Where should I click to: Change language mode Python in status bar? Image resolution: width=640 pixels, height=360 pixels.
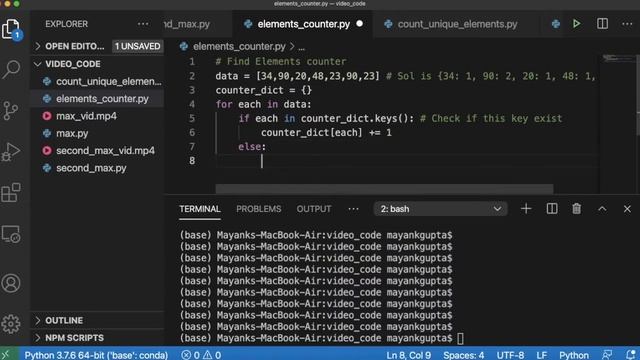pyautogui.click(x=573, y=355)
